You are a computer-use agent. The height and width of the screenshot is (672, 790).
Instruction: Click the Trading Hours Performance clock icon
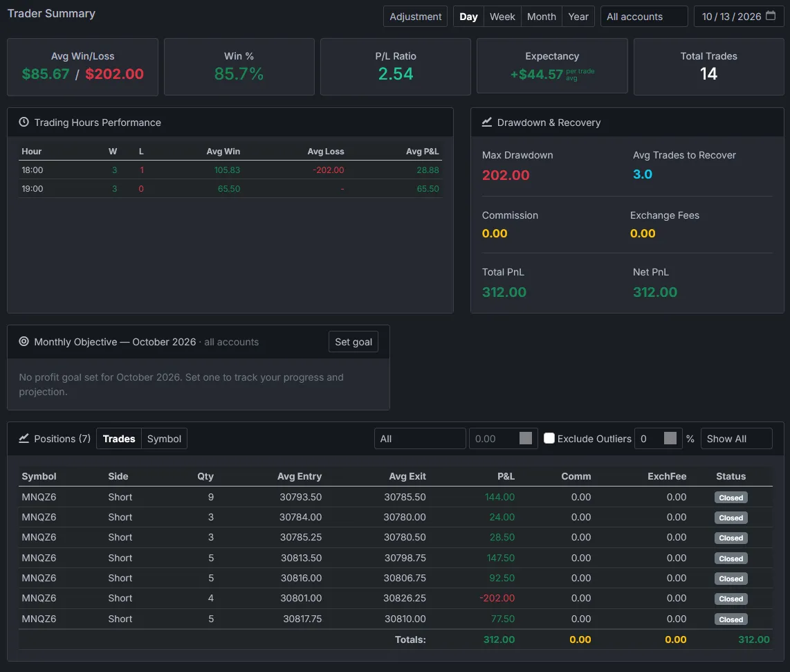coord(24,122)
